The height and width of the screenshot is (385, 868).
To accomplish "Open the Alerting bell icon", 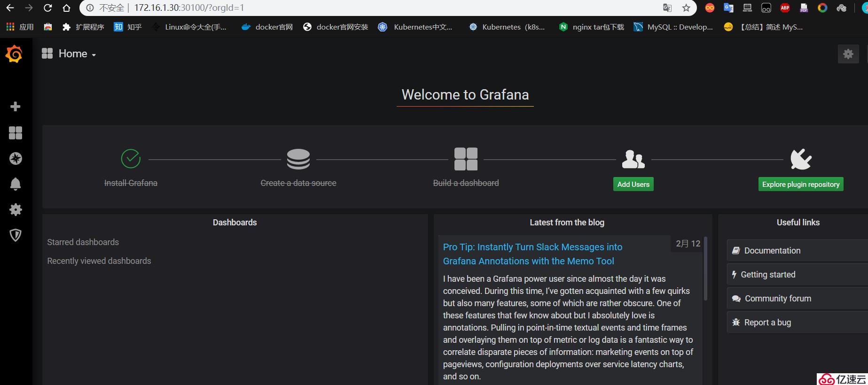I will click(16, 184).
